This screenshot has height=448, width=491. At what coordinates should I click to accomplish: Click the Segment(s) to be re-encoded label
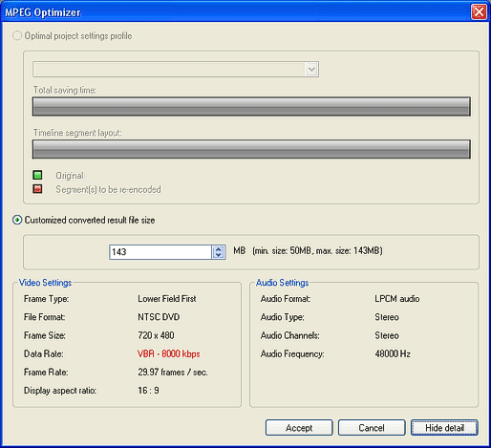pyautogui.click(x=108, y=189)
